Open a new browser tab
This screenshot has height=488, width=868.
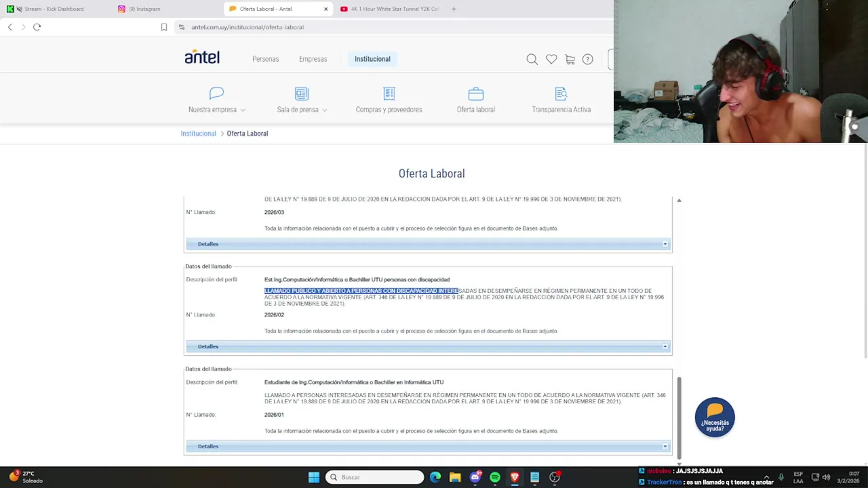pyautogui.click(x=454, y=9)
